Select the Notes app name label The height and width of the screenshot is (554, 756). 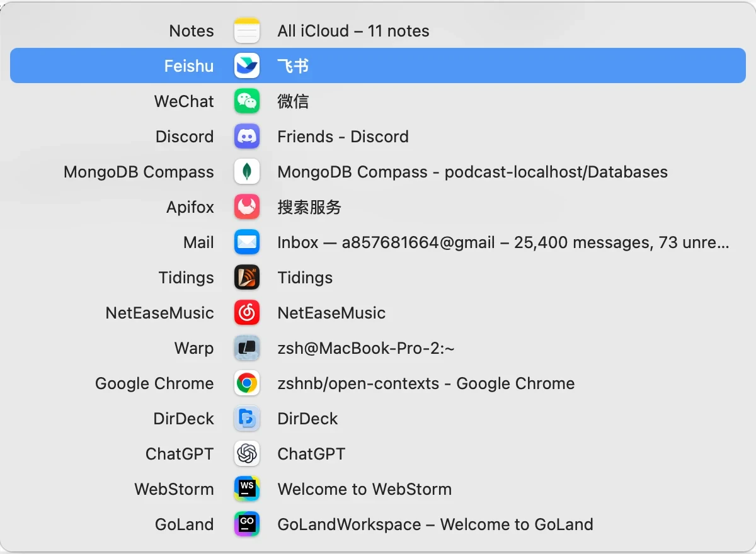pyautogui.click(x=192, y=31)
